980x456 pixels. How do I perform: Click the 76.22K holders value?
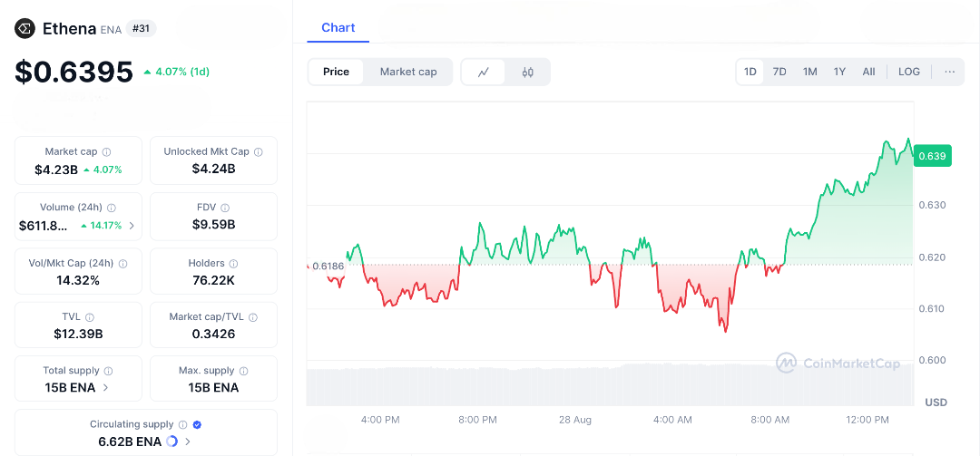(x=214, y=280)
